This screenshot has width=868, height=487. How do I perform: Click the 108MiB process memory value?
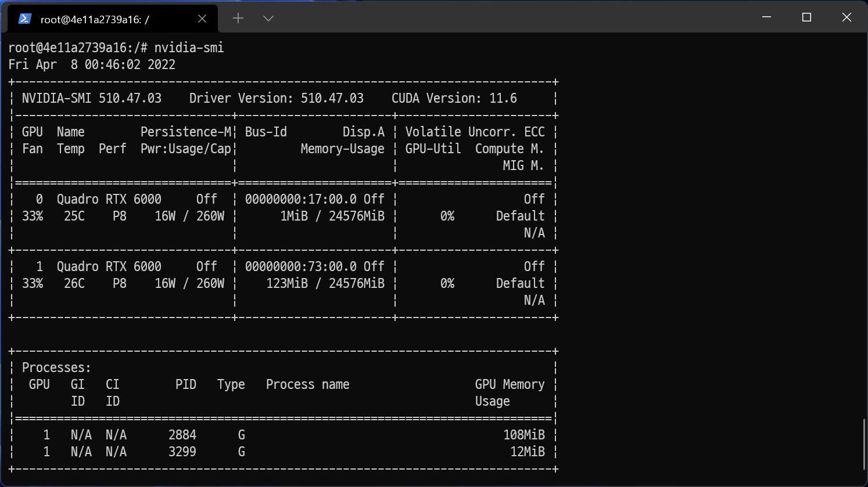pyautogui.click(x=524, y=435)
